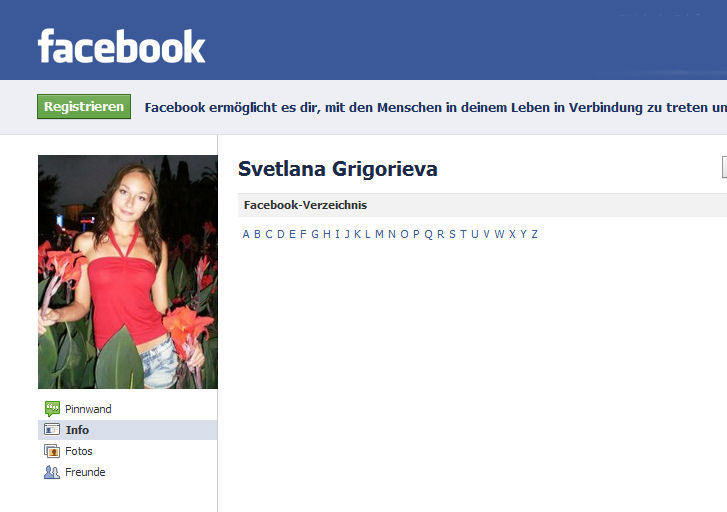Image resolution: width=727 pixels, height=512 pixels.
Task: Open directory letter L
Action: coord(368,234)
